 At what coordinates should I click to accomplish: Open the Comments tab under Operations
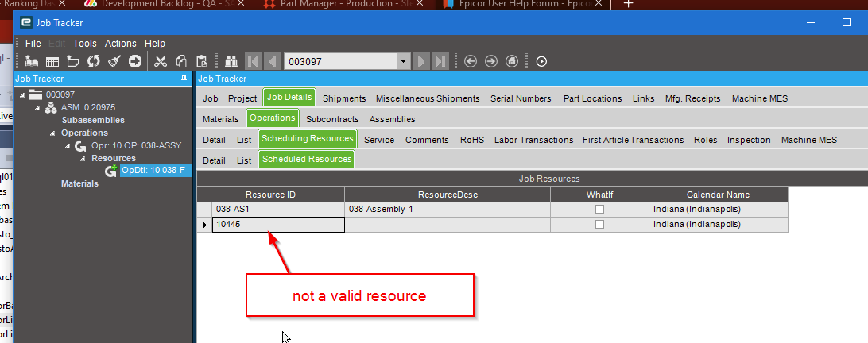(427, 140)
